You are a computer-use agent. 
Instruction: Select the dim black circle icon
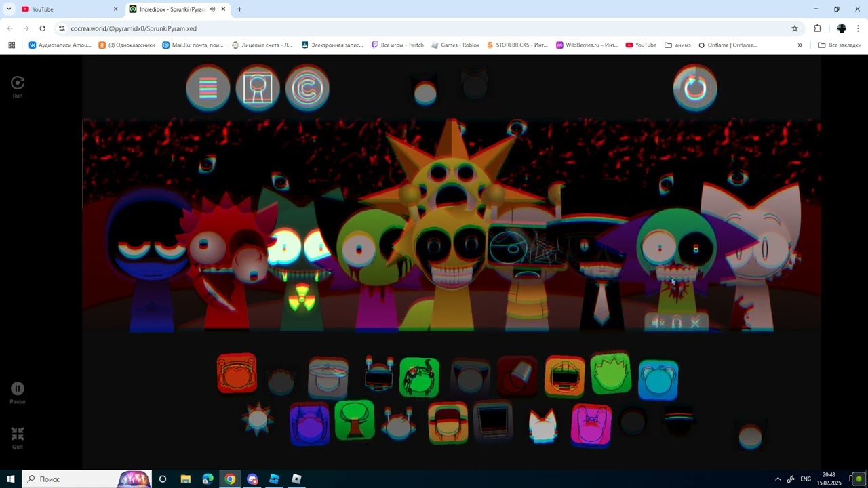point(633,422)
